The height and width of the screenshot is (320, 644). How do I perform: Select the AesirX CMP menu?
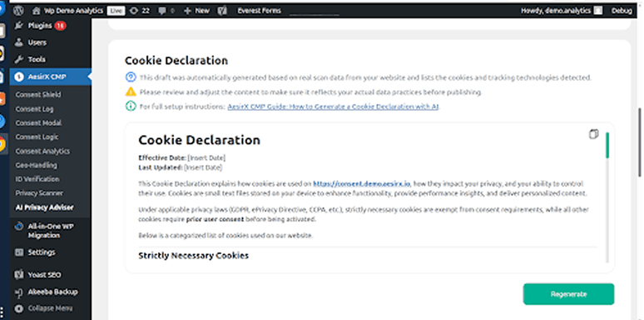click(x=50, y=77)
